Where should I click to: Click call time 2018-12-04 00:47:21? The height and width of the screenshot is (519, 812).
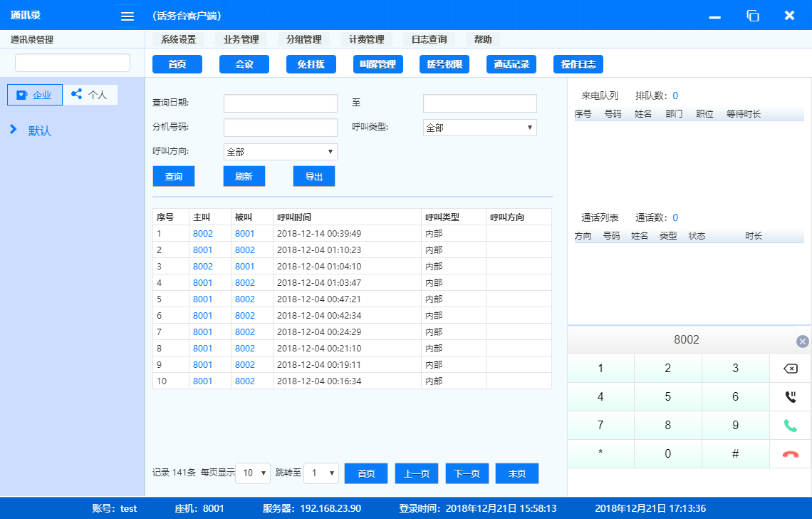pos(319,299)
